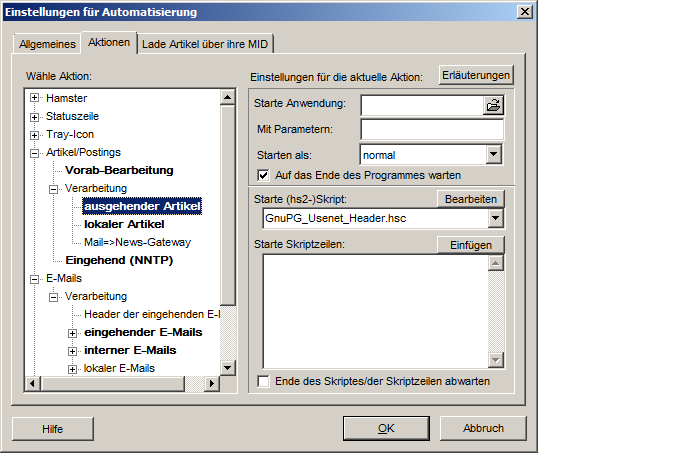Enable 'Ende des Skriptes/der Skriptzeilen abwarten' checkbox
The image size is (683, 453).
[264, 381]
